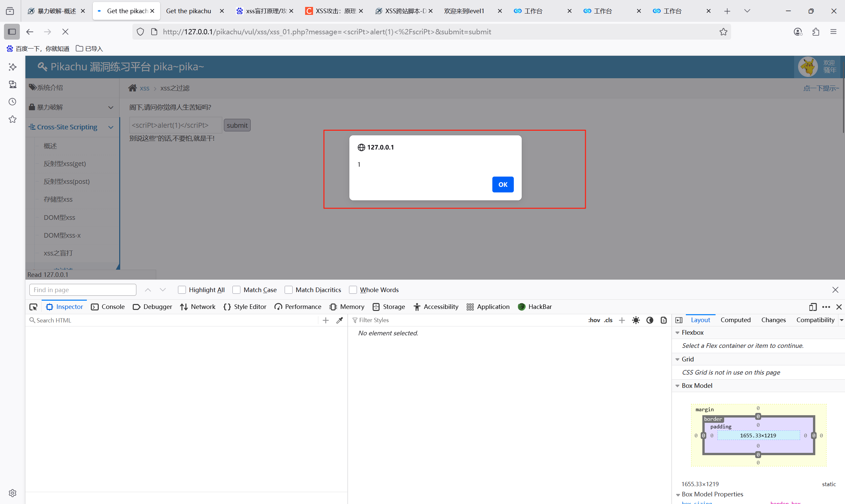Open 百度一下 bookmark
The image size is (845, 504).
click(x=38, y=49)
